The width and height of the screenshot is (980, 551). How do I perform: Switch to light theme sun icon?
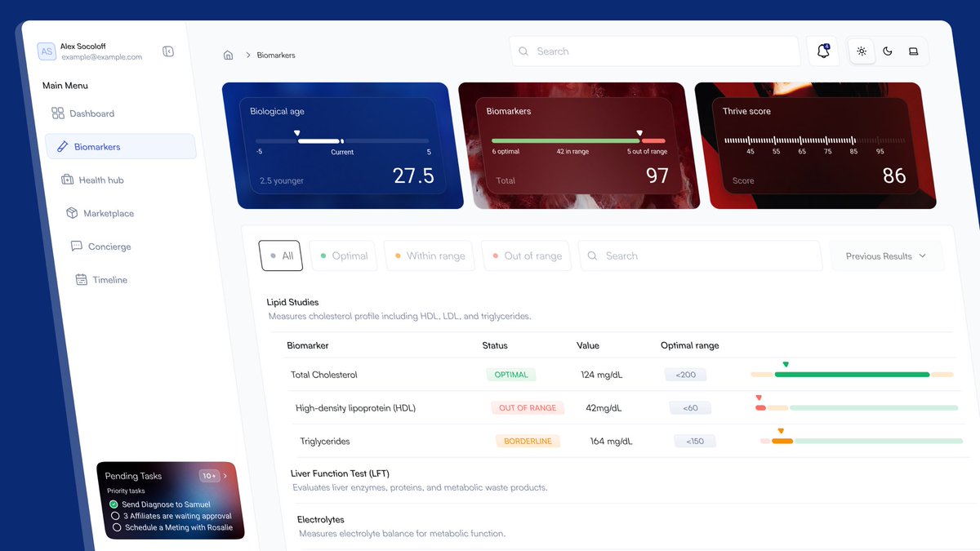[862, 51]
